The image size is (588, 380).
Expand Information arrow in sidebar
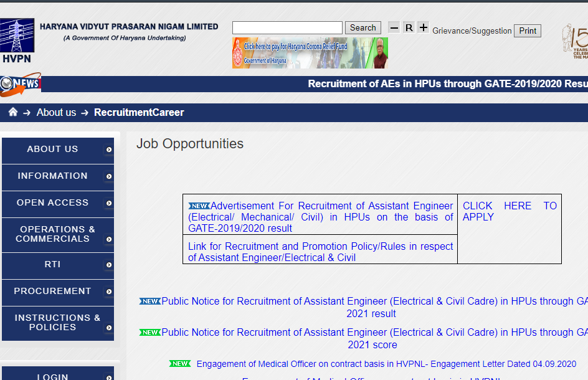click(109, 176)
